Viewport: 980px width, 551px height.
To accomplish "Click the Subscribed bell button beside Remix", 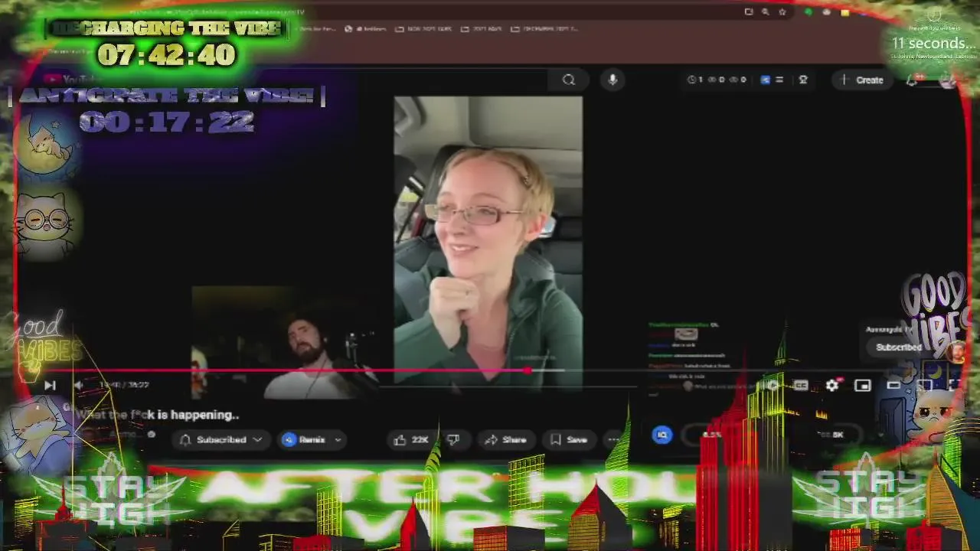I will pos(220,439).
